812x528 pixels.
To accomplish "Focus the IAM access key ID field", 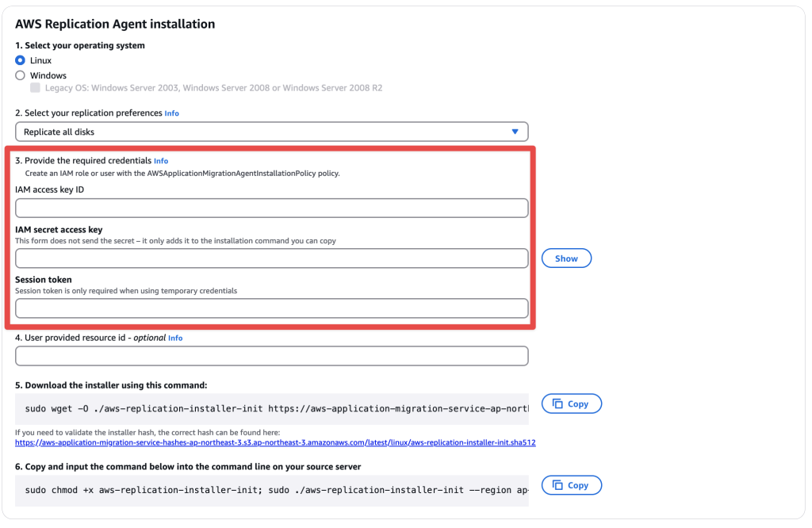I will point(272,208).
